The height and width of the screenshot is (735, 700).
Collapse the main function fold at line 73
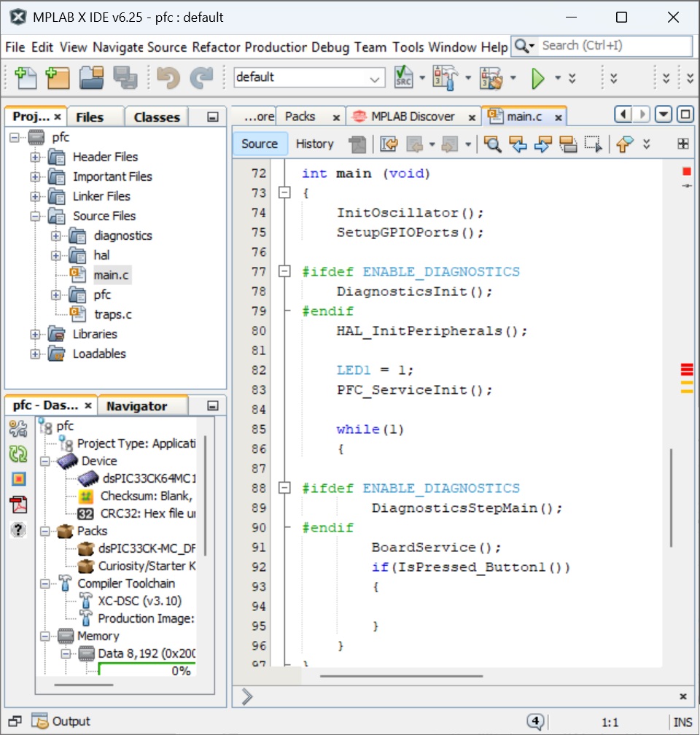pyautogui.click(x=284, y=193)
